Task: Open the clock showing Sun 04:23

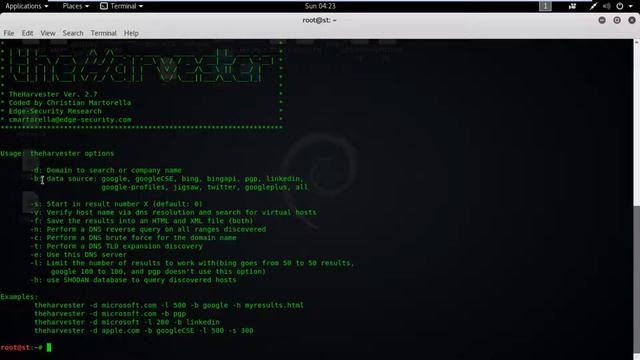Action: point(320,6)
